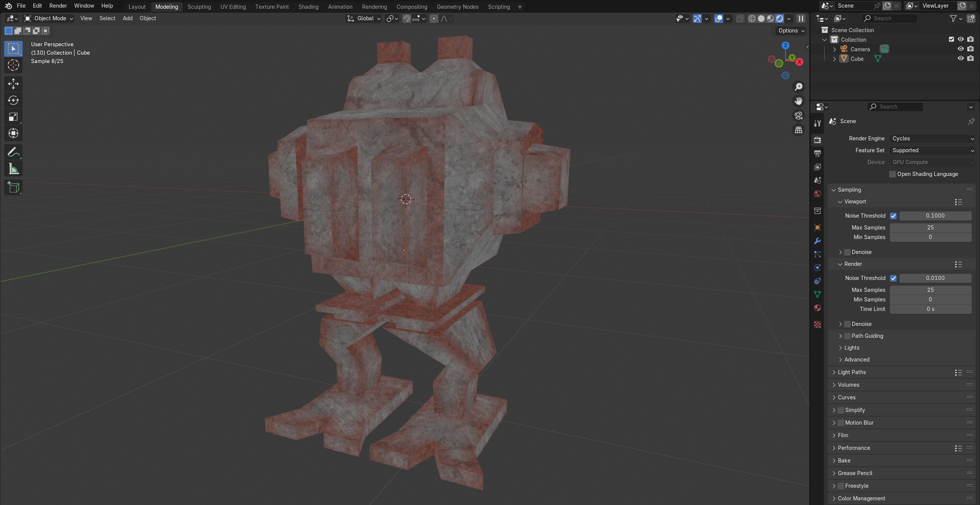Select the 3D Cursor tool
This screenshot has width=980, height=505.
tap(13, 65)
